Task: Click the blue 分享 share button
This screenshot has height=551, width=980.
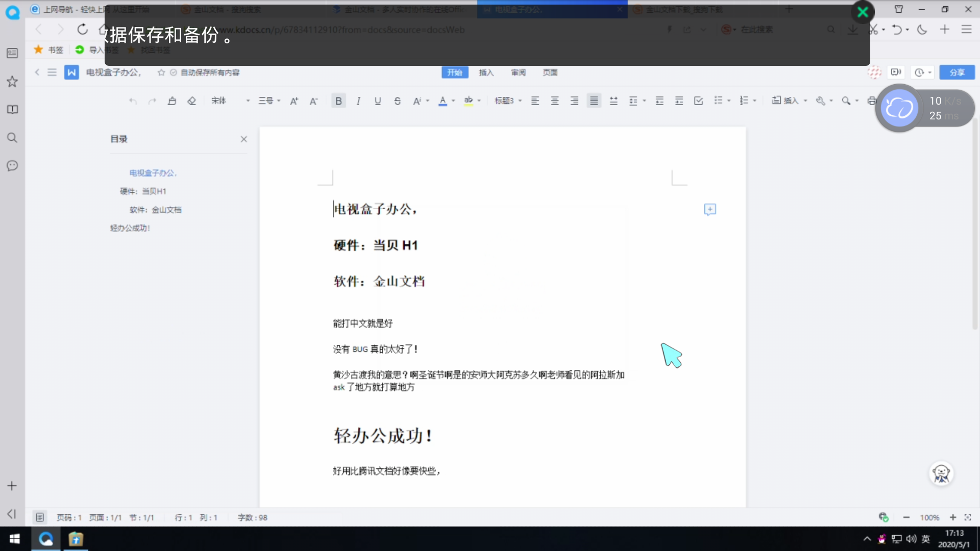Action: [x=957, y=72]
